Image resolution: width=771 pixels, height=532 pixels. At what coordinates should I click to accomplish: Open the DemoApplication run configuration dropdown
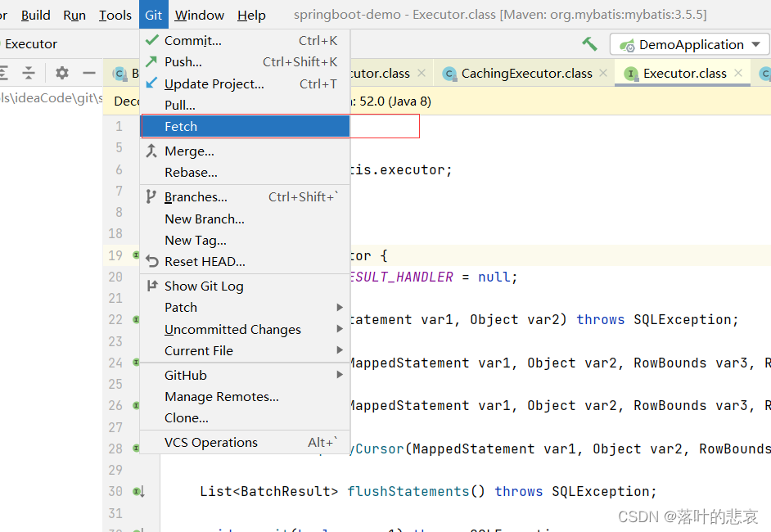coord(689,45)
